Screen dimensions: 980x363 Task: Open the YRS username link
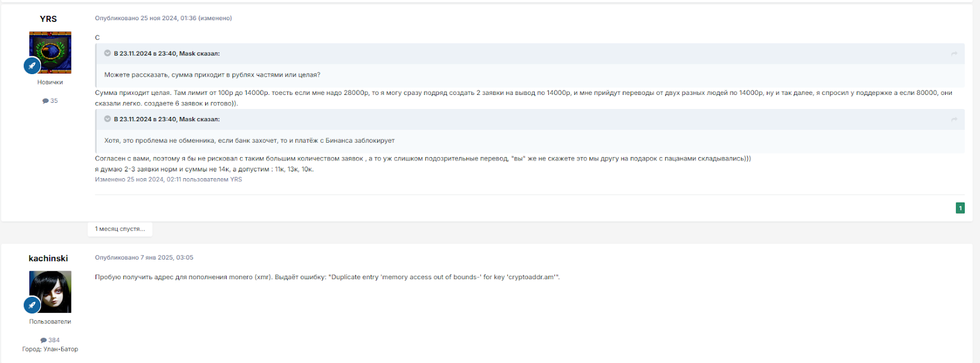(48, 19)
